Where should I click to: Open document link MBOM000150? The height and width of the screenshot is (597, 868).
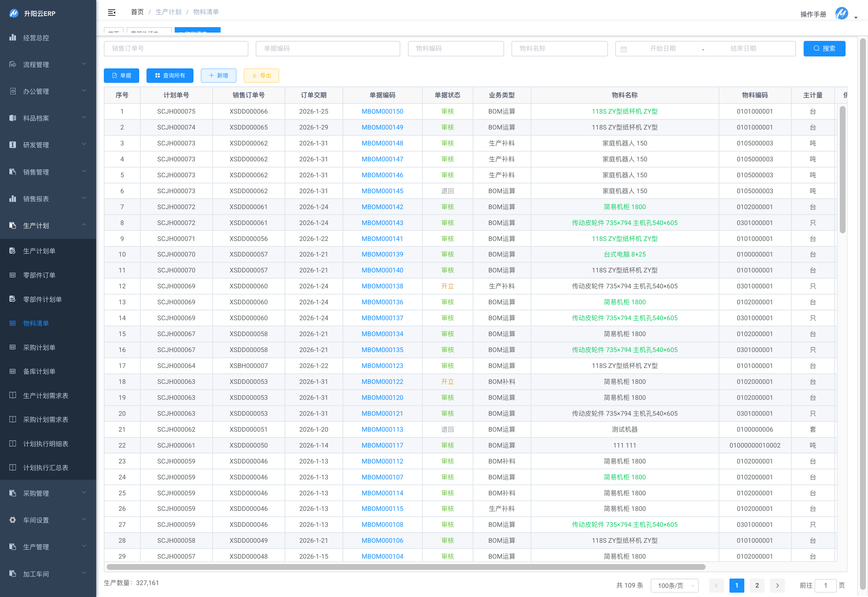tap(382, 111)
